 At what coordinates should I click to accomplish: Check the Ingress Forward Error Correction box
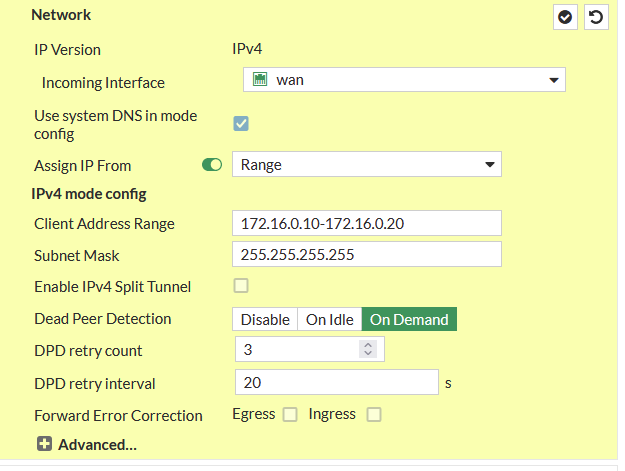(374, 414)
